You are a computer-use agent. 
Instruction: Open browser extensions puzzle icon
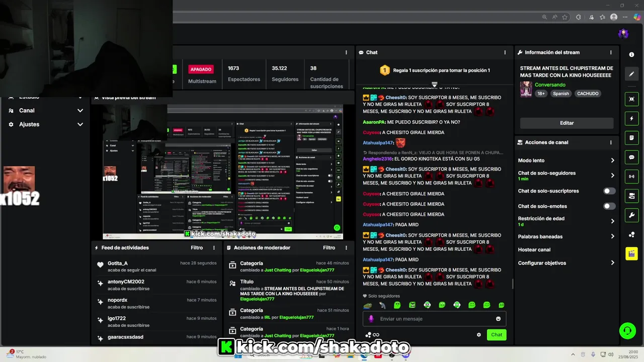pos(579,17)
